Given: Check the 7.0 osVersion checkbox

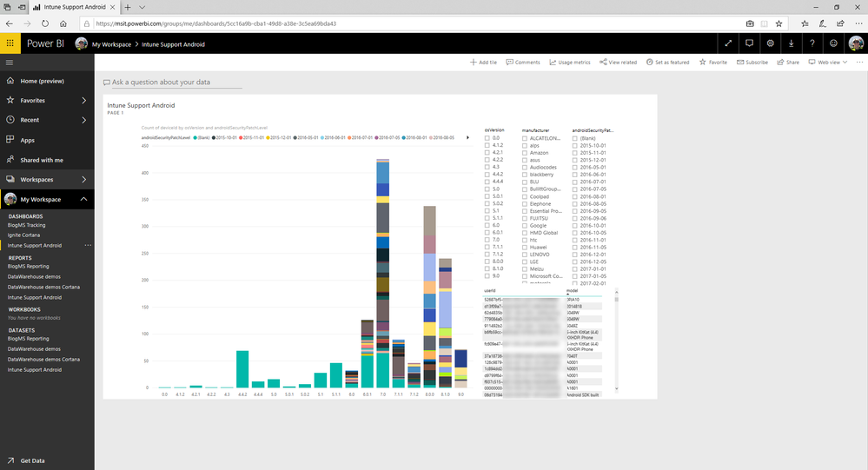Looking at the screenshot, I should tap(487, 240).
